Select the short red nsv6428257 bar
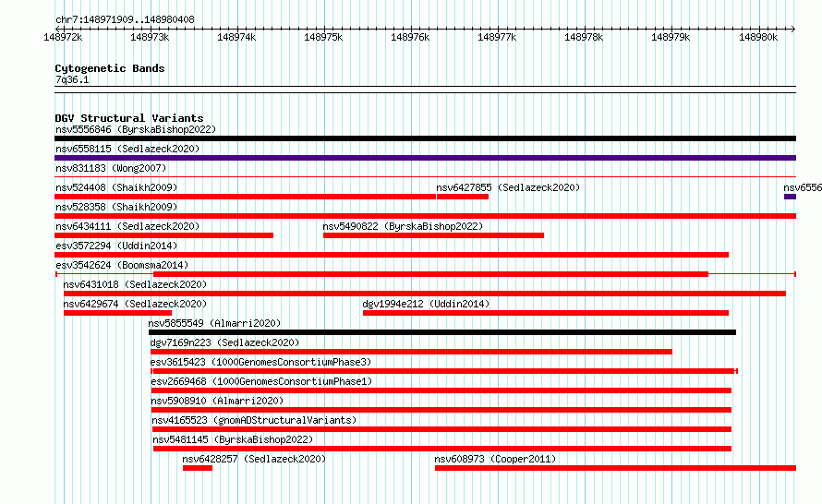 pyautogui.click(x=198, y=468)
